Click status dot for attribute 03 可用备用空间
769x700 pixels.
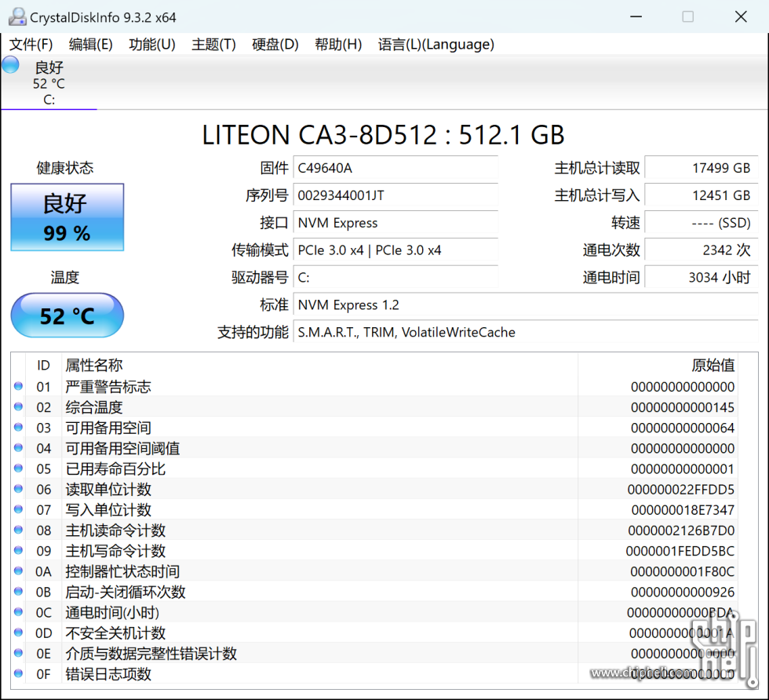pyautogui.click(x=19, y=428)
